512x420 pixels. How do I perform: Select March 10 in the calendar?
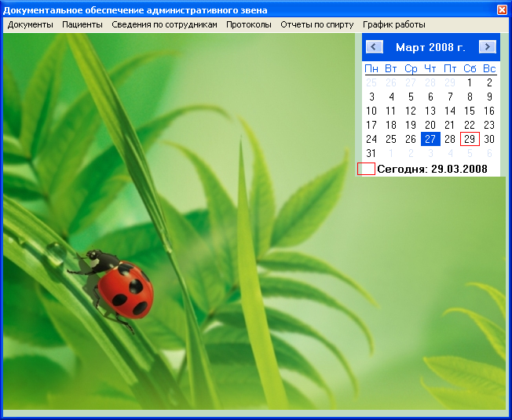[x=371, y=111]
